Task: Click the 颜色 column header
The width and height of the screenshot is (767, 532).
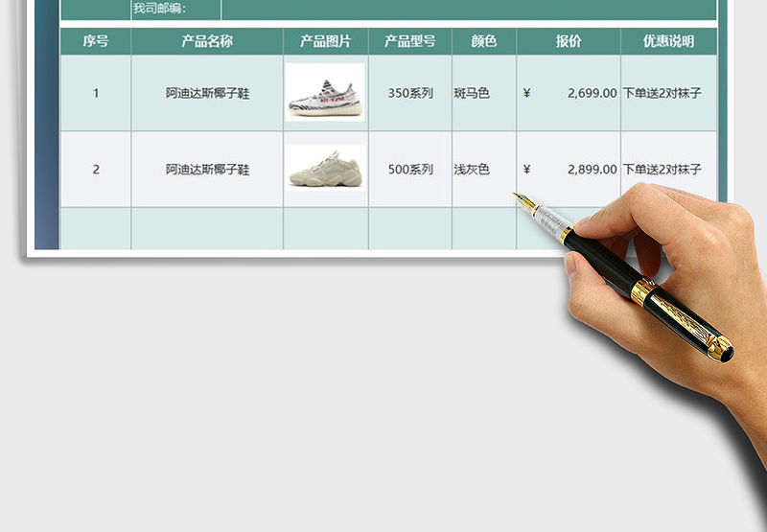Action: click(x=484, y=41)
